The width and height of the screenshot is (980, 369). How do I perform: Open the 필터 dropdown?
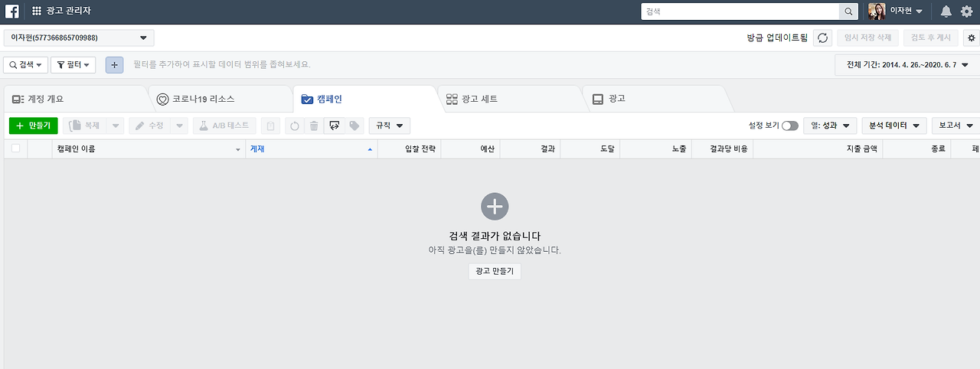click(73, 65)
